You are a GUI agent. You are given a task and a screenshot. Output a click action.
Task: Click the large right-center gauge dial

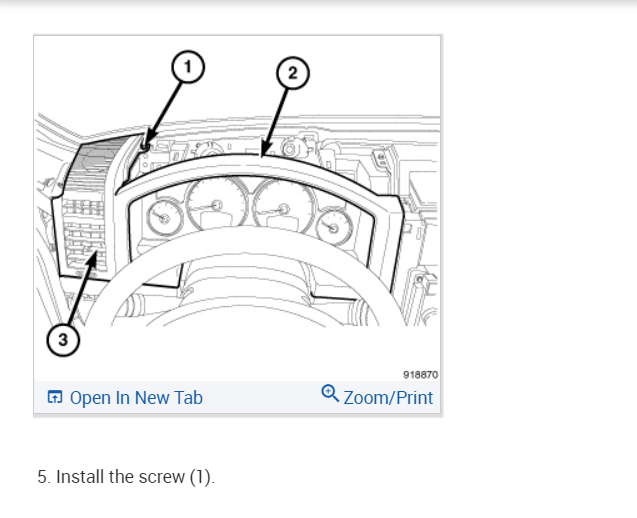point(284,207)
